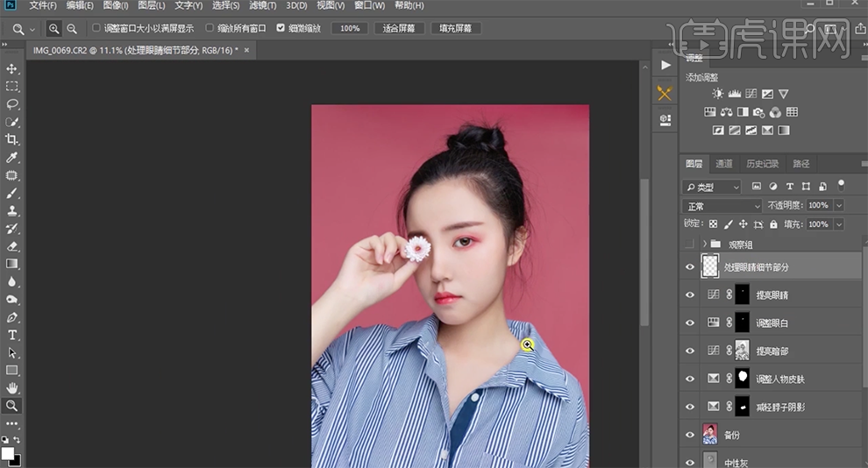Click the zoom out magnifier option

pos(71,28)
